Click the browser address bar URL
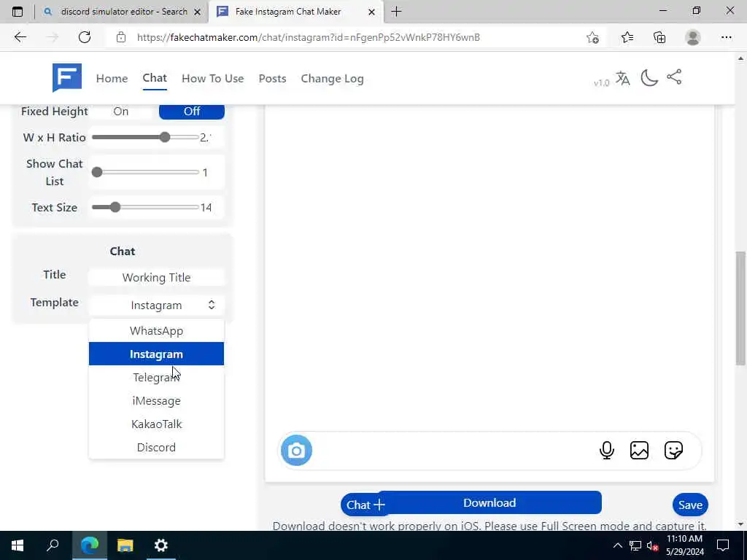Image resolution: width=747 pixels, height=560 pixels. click(309, 37)
